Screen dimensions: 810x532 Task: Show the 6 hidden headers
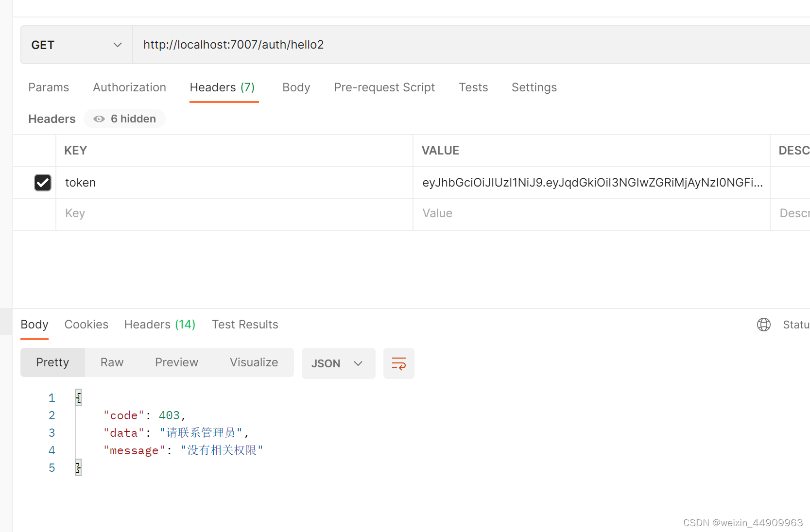(125, 119)
